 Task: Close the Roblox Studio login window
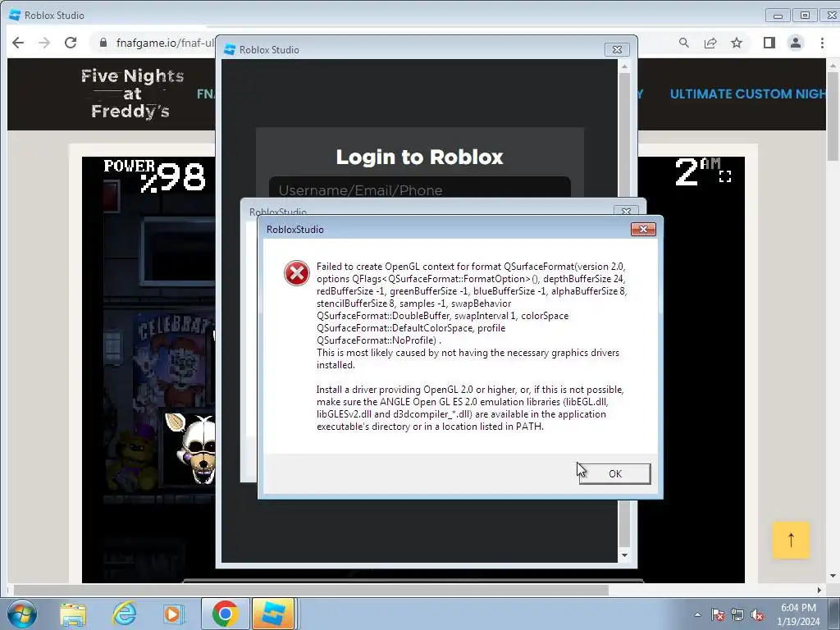(617, 49)
